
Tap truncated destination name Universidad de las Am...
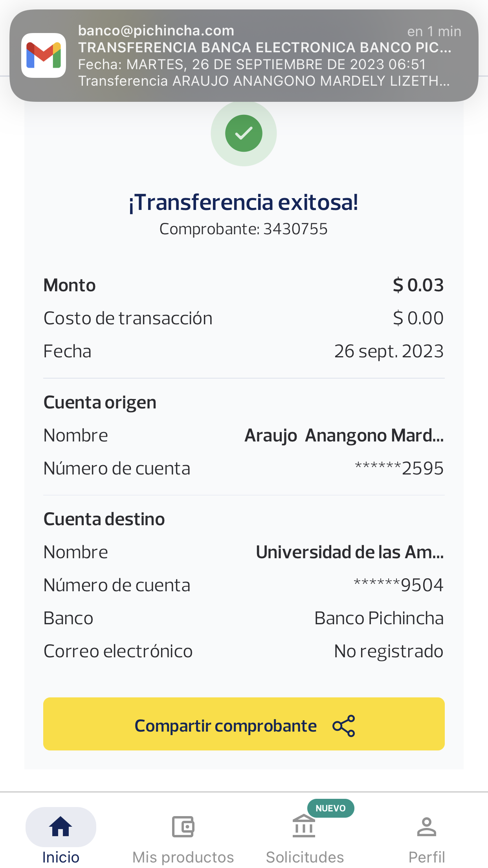(x=350, y=552)
